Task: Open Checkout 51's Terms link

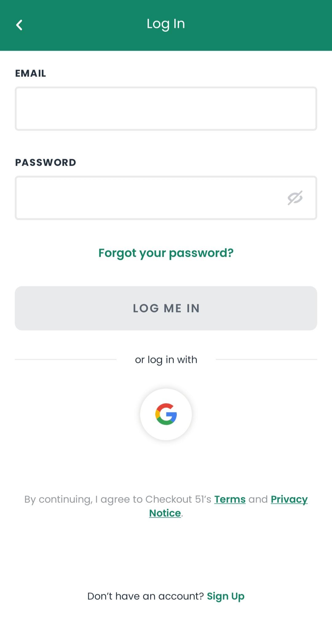Action: (230, 499)
